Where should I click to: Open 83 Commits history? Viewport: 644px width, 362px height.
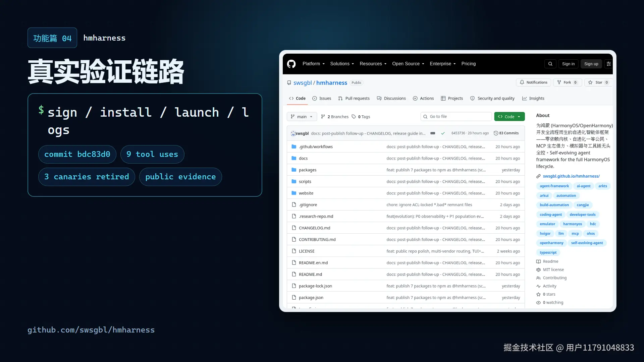tap(506, 133)
